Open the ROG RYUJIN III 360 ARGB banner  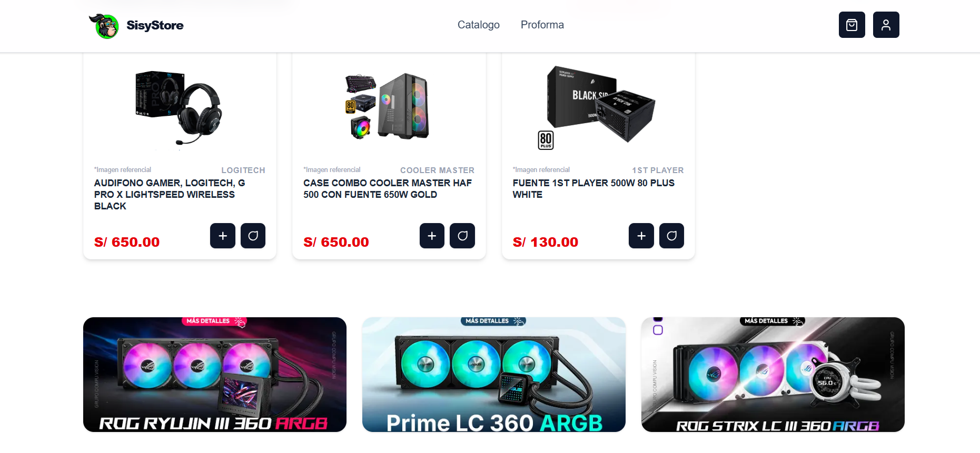pos(215,375)
